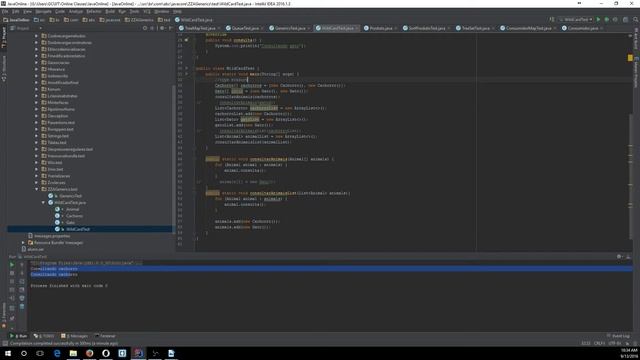Viewport: 640px width, 360px height.
Task: Collapse the ZZAGenerics.test package node
Action: [x=37, y=189]
